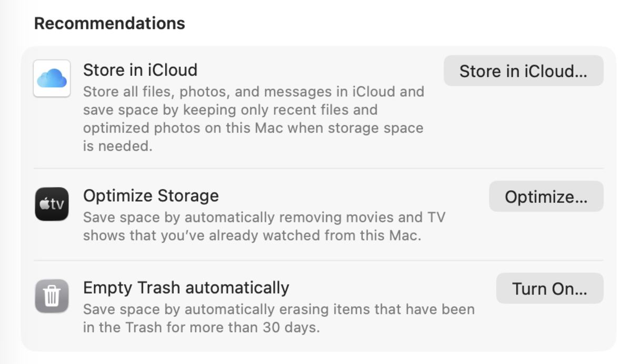Click the Optimize Storage label
The width and height of the screenshot is (640, 364).
[151, 195]
